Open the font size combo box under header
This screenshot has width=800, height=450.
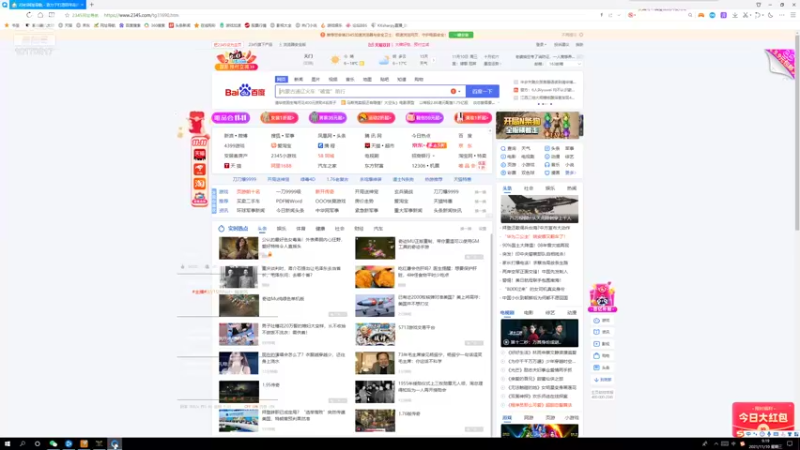564,64
